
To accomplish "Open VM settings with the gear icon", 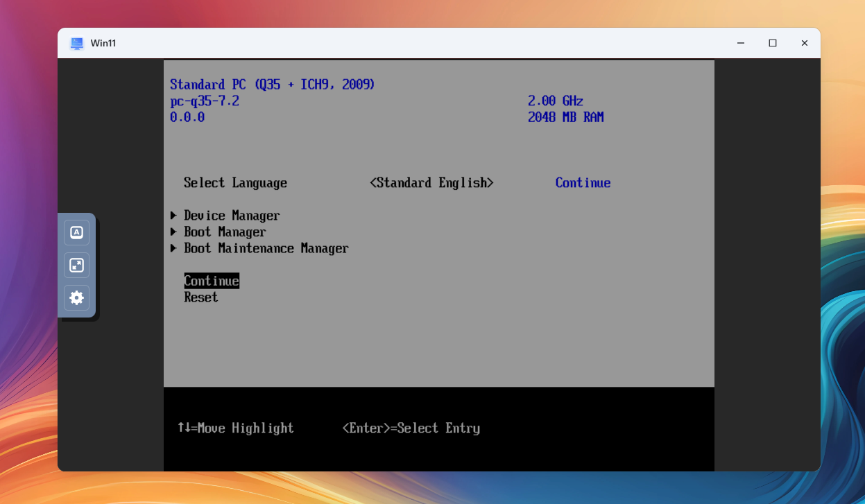I will click(x=77, y=297).
